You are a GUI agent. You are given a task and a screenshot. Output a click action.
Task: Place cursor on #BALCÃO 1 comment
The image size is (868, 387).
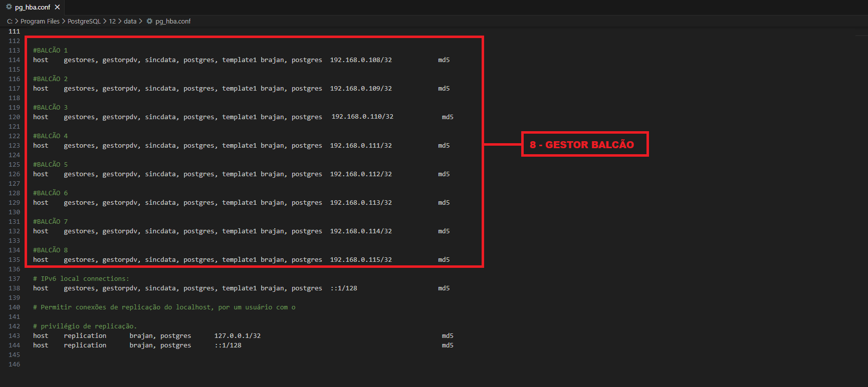click(x=50, y=50)
